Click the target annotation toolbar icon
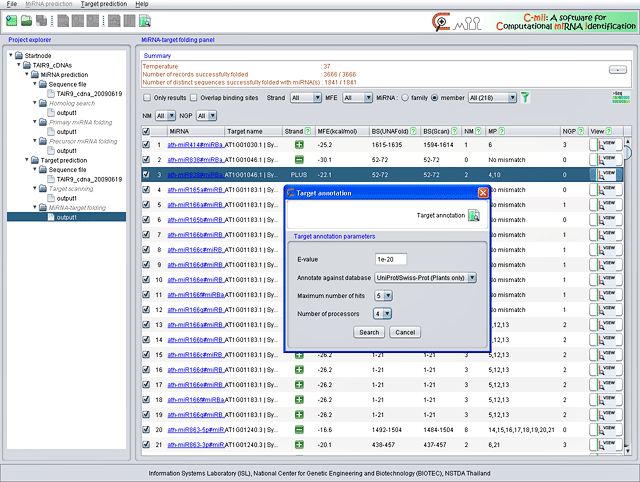640x482 pixels. 144,20
